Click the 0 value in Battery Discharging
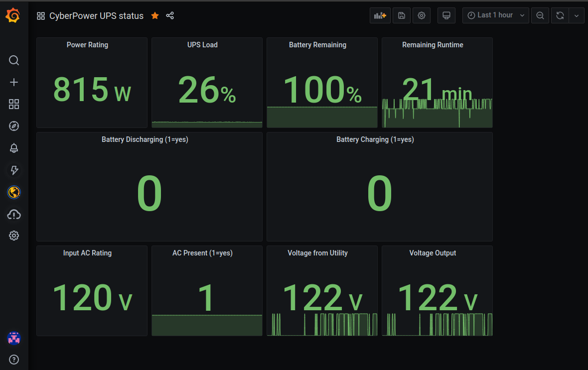588x370 pixels. [149, 193]
